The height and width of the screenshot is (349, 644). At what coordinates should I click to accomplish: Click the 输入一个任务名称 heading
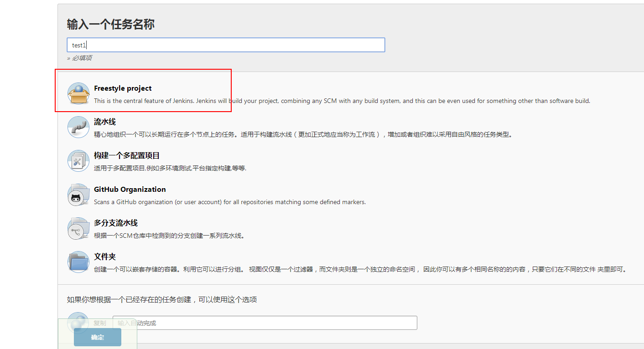tap(111, 24)
